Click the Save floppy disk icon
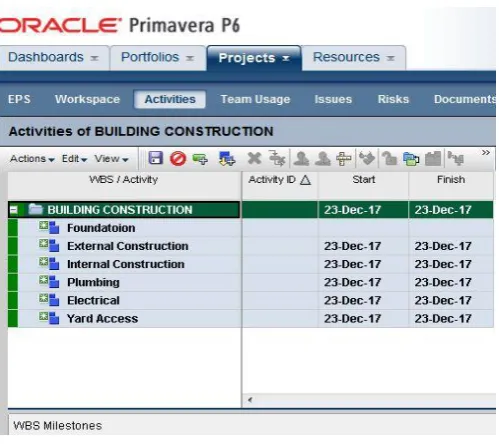The image size is (499, 444). [156, 158]
